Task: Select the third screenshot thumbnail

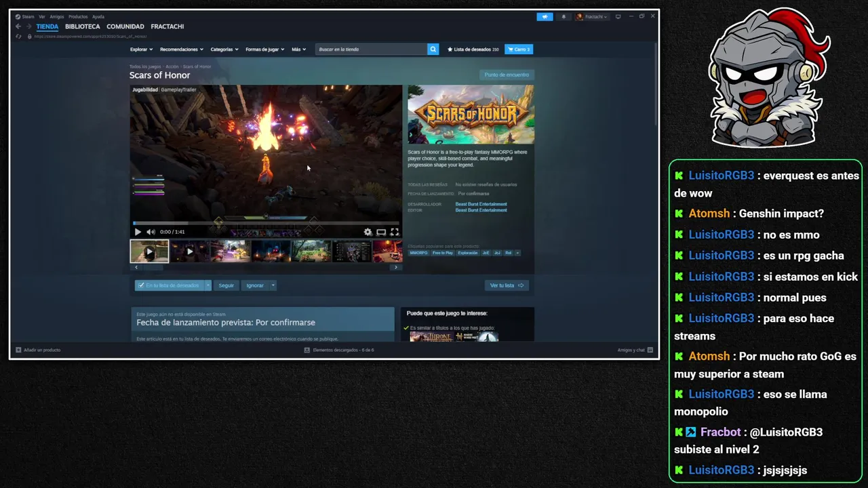Action: tap(230, 251)
